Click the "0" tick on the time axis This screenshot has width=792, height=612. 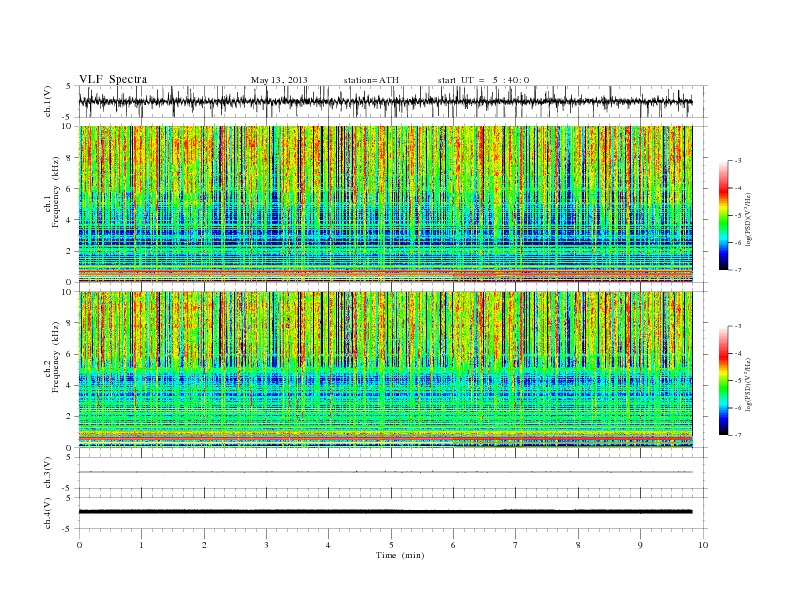[79, 545]
